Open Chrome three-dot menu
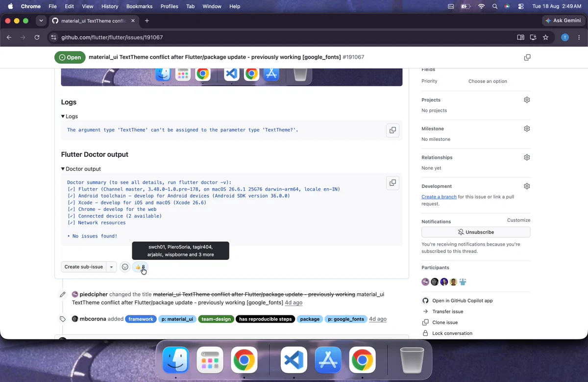The width and height of the screenshot is (588, 382). coord(578,37)
